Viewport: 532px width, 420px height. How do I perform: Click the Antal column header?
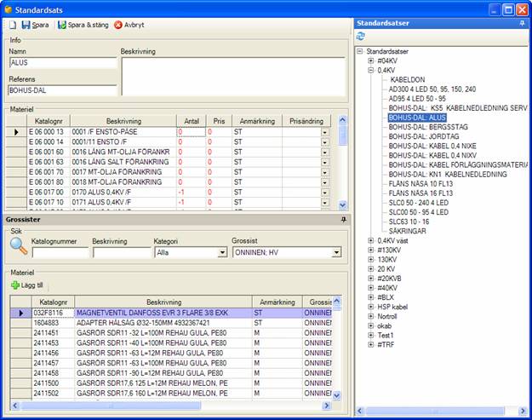point(192,121)
